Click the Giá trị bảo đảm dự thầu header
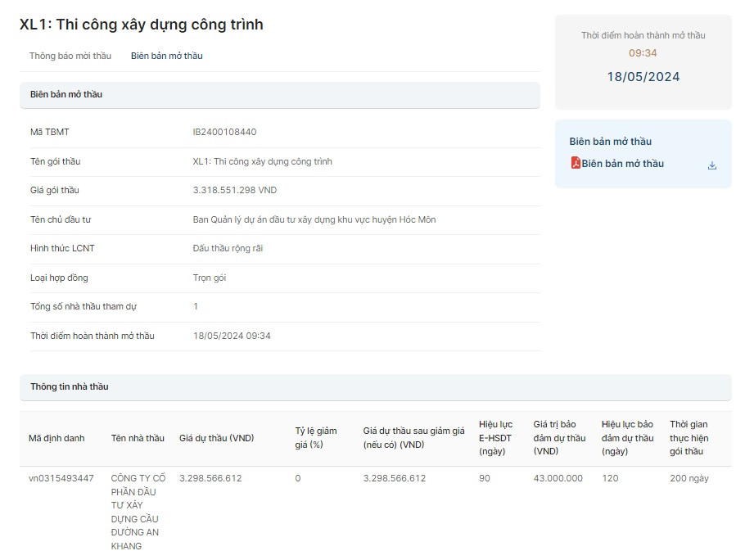This screenshot has height=560, width=745. 559,437
